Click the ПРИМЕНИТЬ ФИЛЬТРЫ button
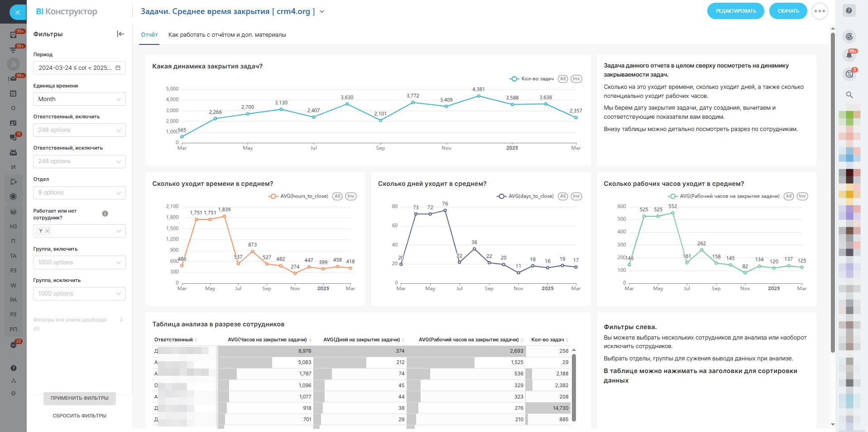 pyautogui.click(x=79, y=398)
